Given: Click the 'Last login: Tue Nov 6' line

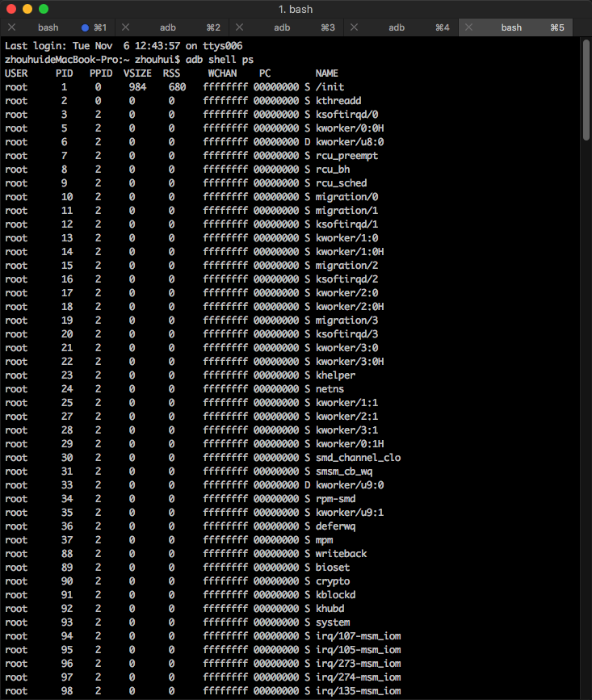Looking at the screenshot, I should [x=124, y=46].
